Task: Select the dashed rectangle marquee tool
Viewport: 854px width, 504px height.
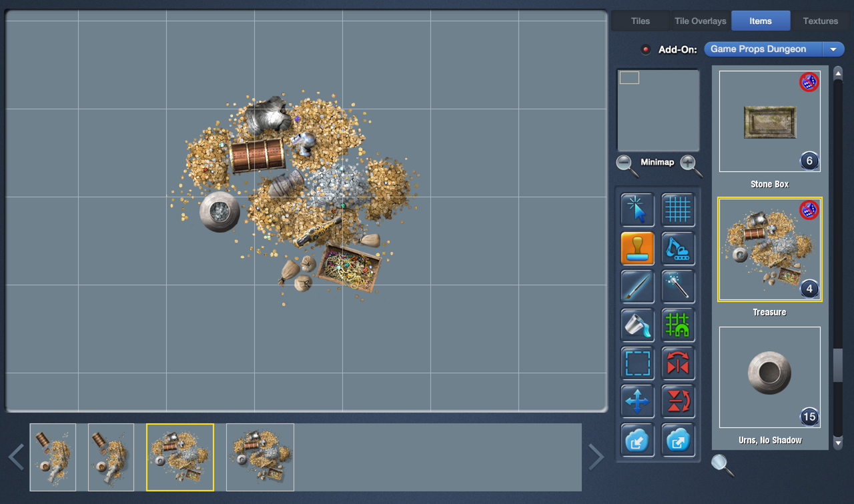Action: tap(637, 363)
